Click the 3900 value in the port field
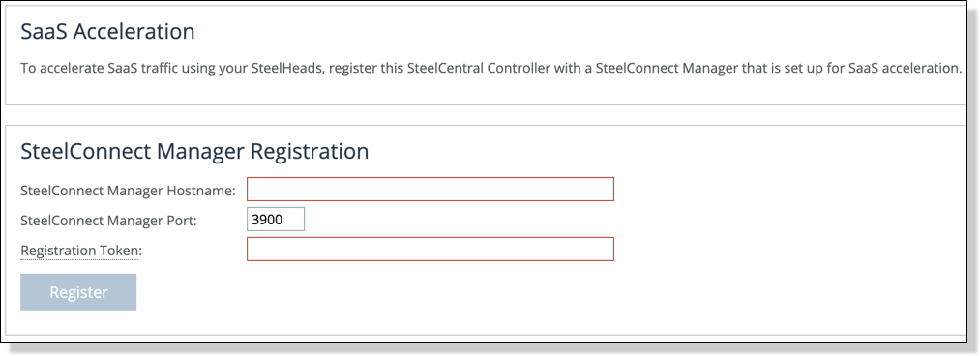The width and height of the screenshot is (980, 356). tap(267, 220)
